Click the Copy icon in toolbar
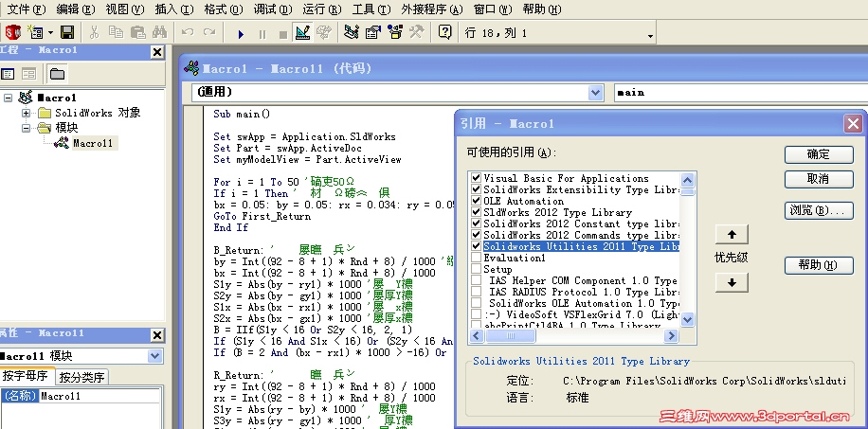 coord(116,32)
